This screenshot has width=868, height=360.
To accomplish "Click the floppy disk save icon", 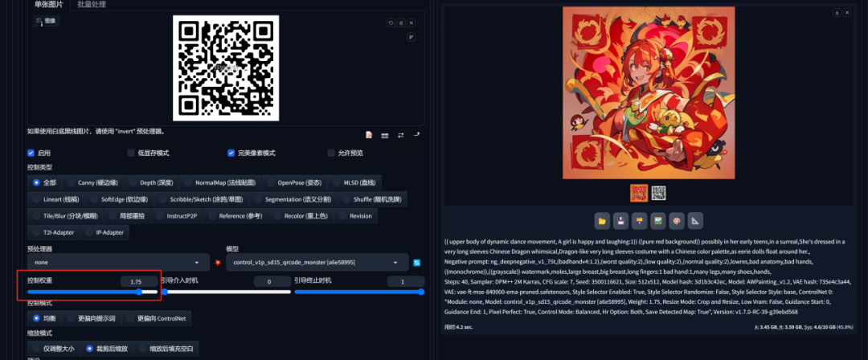I will (620, 221).
